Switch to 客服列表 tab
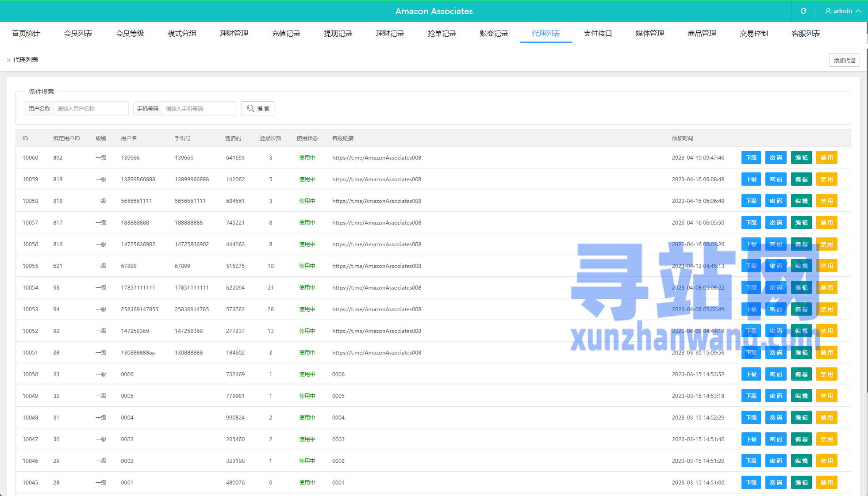 coord(806,33)
